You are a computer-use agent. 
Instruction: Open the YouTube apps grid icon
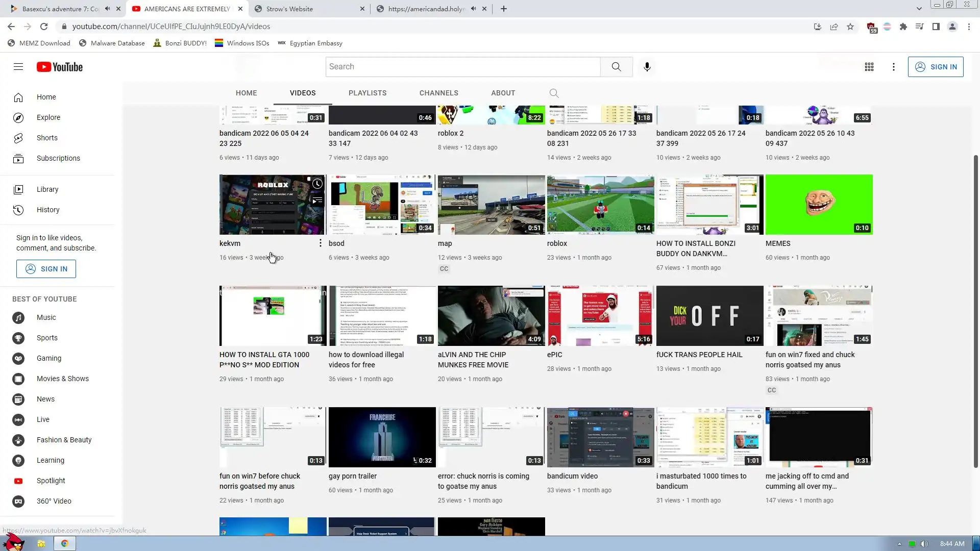(x=869, y=67)
